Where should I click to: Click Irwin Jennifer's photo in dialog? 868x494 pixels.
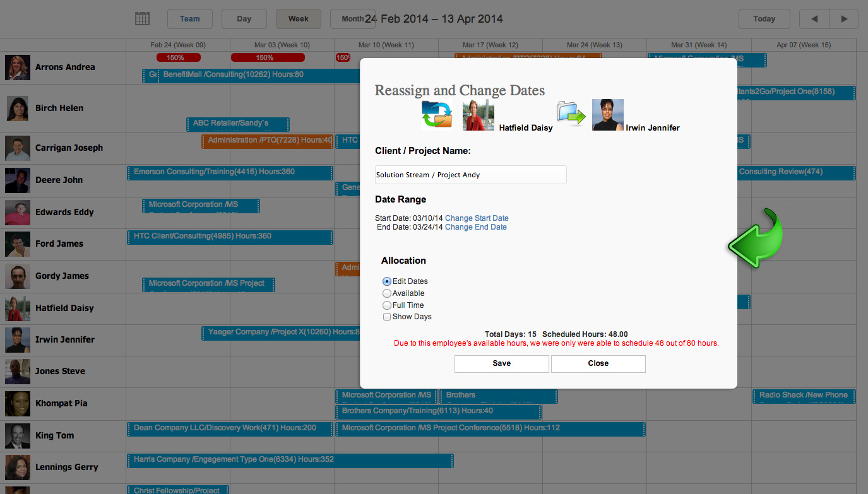tap(607, 115)
